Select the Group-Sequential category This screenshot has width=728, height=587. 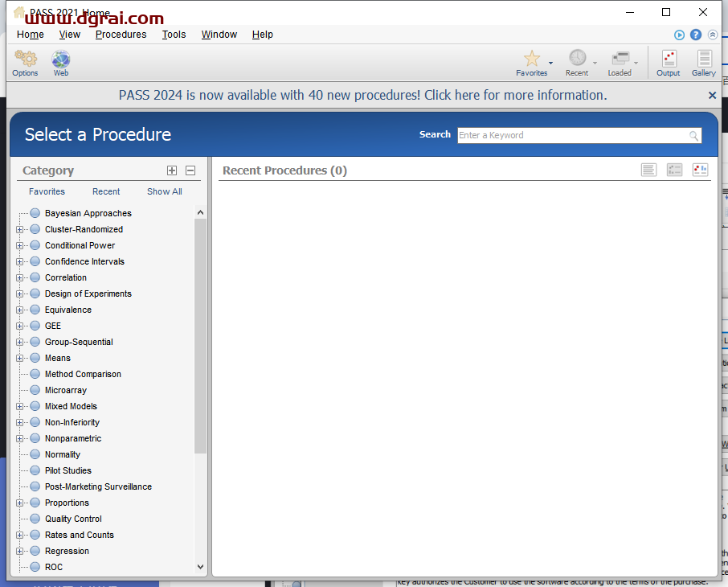pyautogui.click(x=79, y=342)
